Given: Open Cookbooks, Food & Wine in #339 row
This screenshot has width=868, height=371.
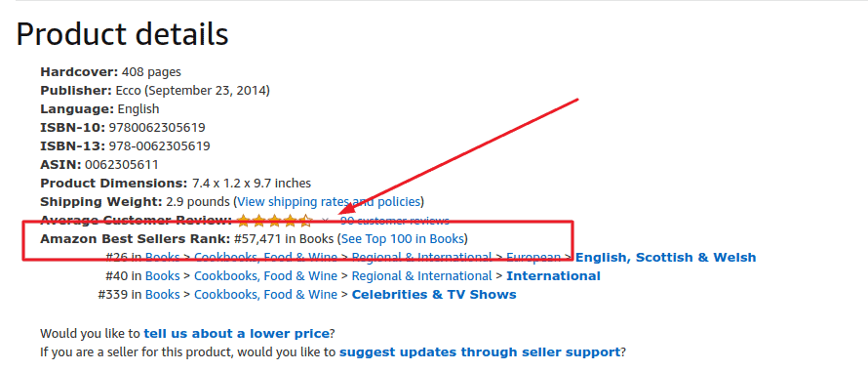Looking at the screenshot, I should [x=265, y=295].
